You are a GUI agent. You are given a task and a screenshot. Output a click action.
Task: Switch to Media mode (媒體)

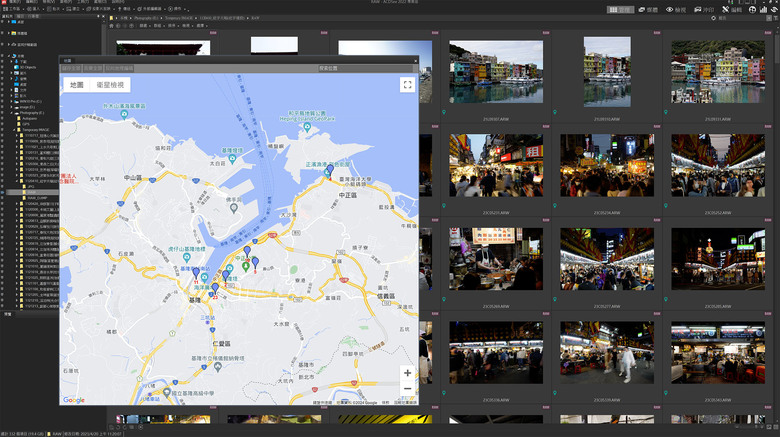[648, 9]
